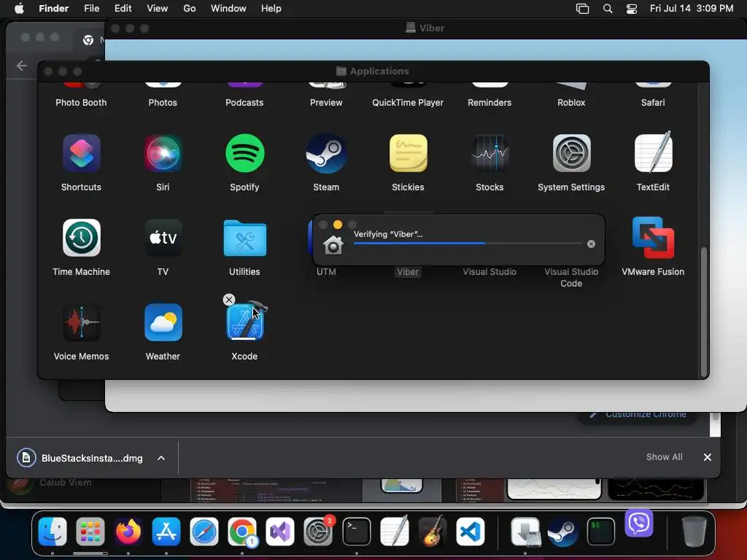Select the Podcasts app label

pos(244,102)
